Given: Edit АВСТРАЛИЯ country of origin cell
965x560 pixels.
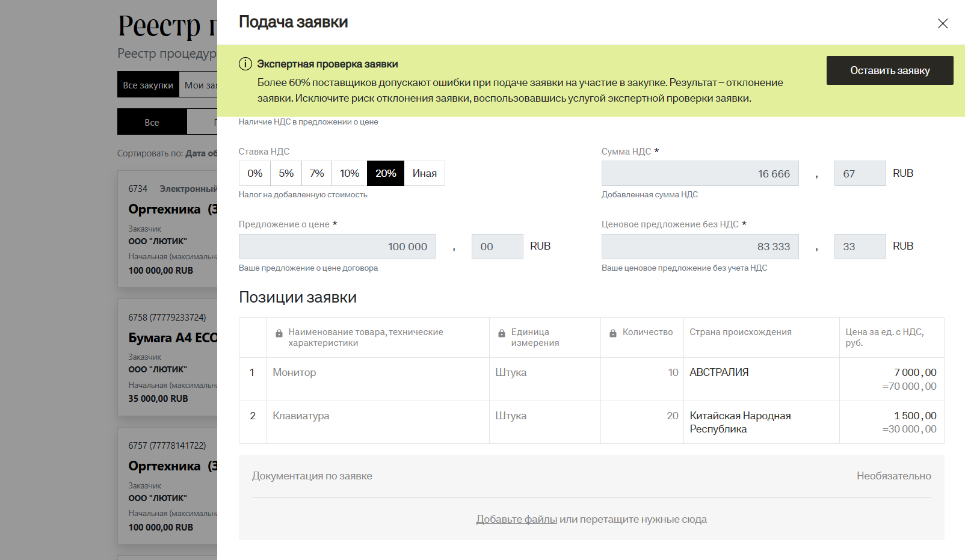Looking at the screenshot, I should point(761,373).
